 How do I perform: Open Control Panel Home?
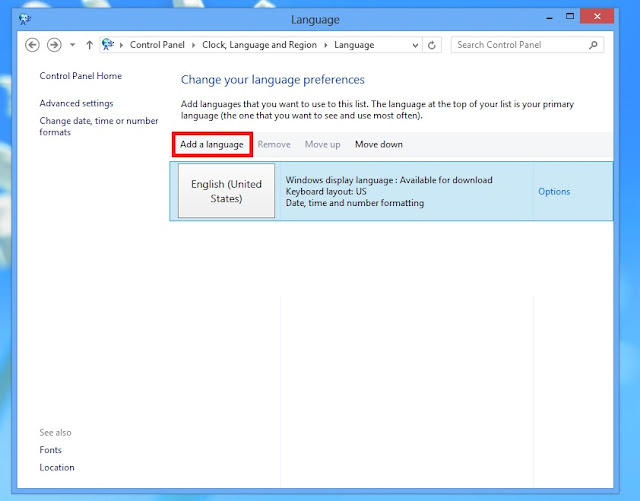[x=80, y=76]
